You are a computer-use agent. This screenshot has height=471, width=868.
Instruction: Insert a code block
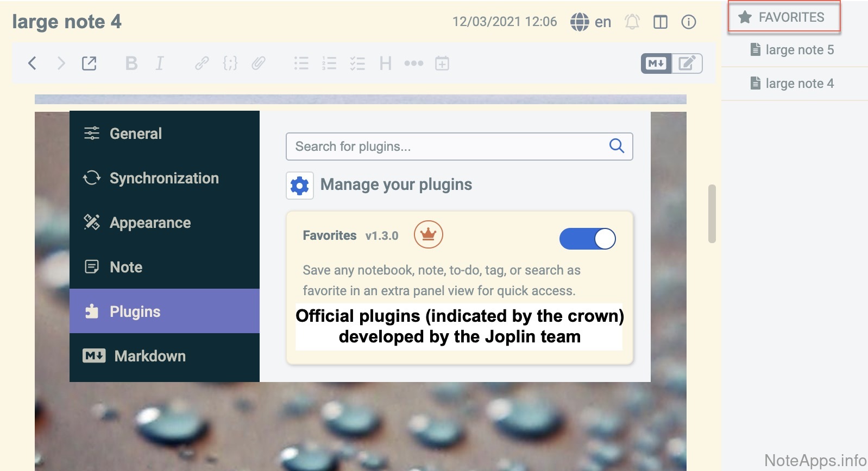230,63
